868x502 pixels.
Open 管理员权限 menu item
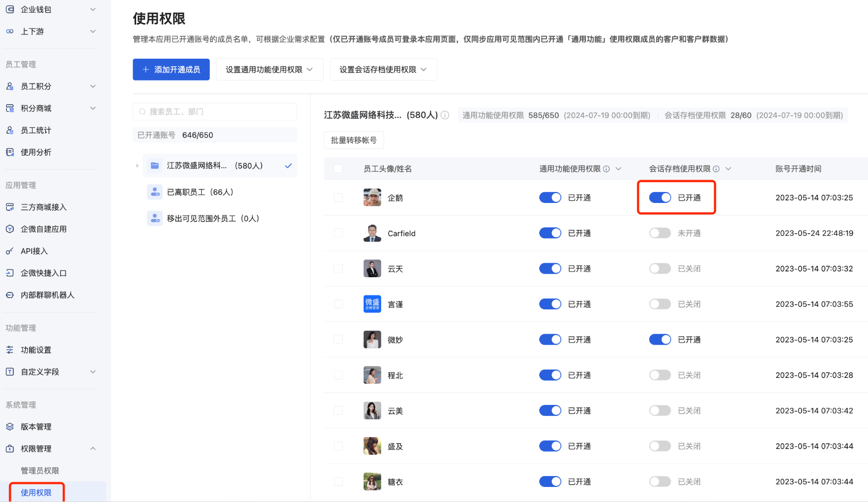coord(40,471)
